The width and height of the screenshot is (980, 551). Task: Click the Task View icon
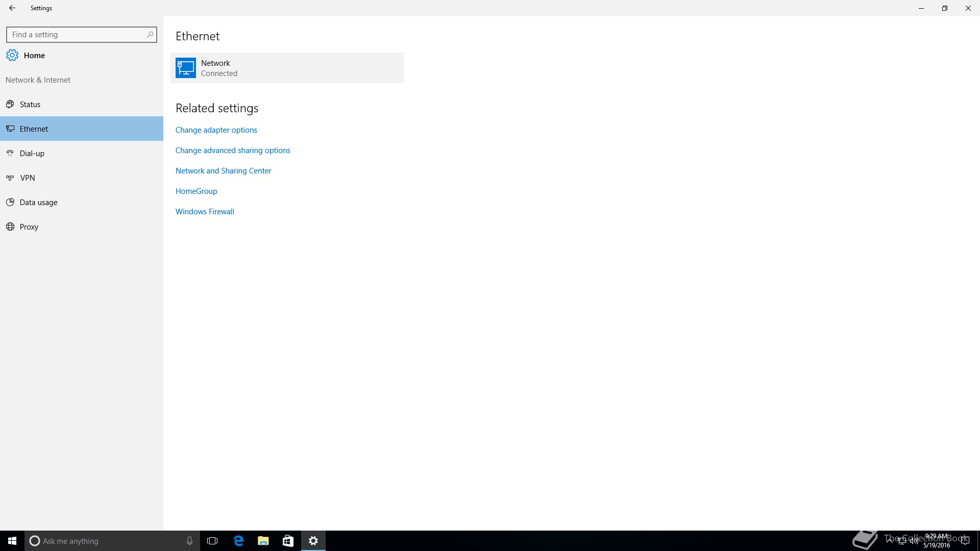click(212, 541)
